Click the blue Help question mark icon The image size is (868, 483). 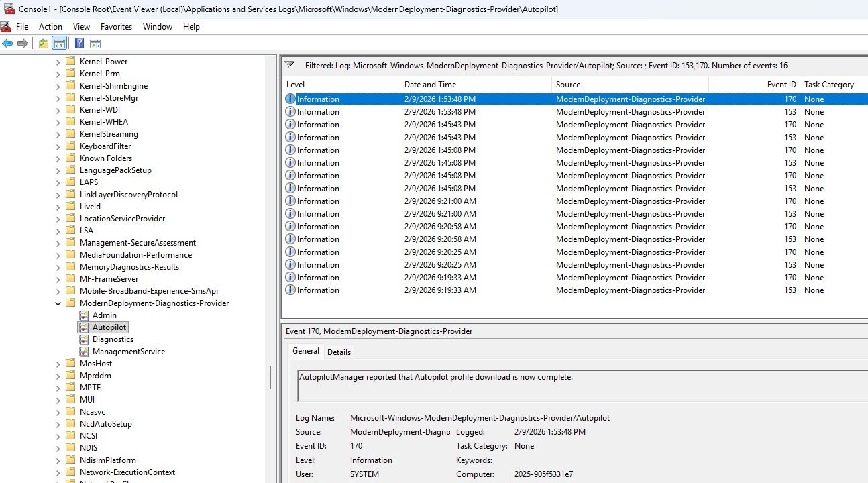coord(79,44)
